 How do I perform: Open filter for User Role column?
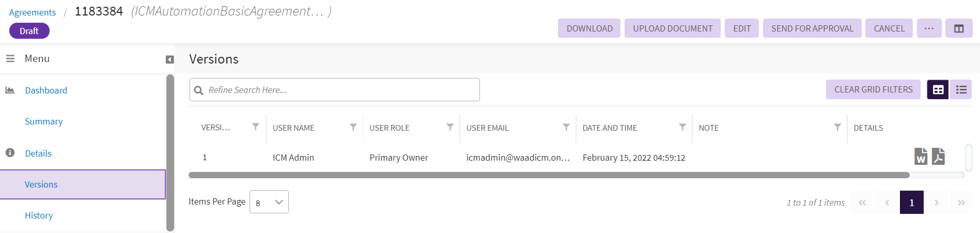(x=450, y=127)
